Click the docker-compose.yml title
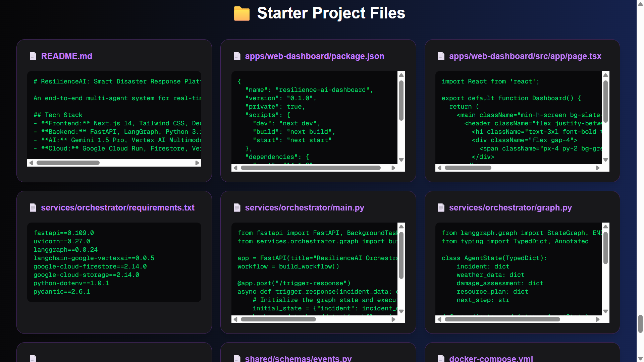The image size is (644, 362). click(x=491, y=358)
